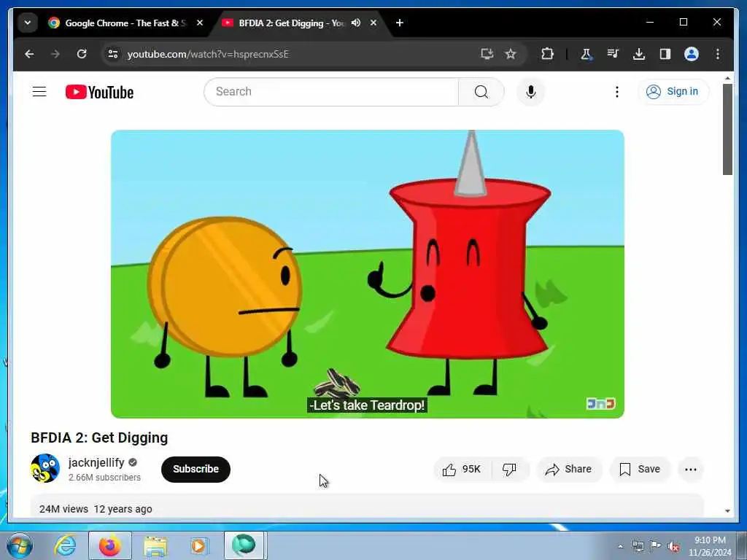Click the search magnifier button
Screen dimensions: 747x560
[x=481, y=91]
